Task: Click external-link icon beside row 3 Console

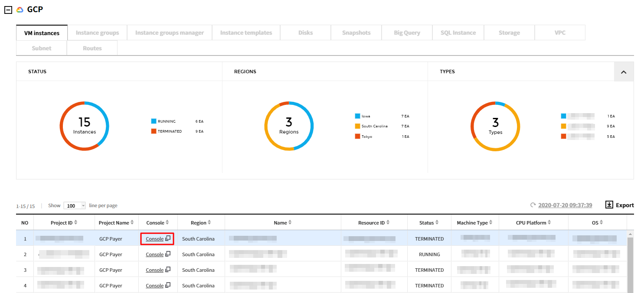Action: tap(168, 270)
